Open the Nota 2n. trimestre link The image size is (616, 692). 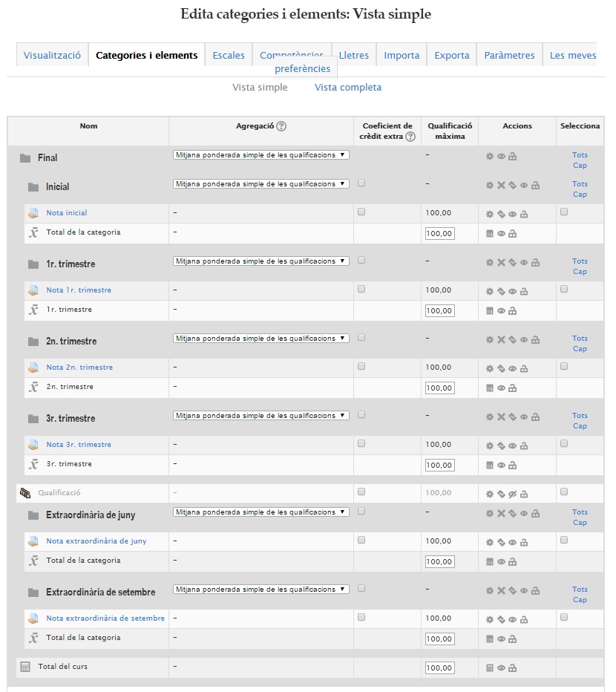pos(79,368)
